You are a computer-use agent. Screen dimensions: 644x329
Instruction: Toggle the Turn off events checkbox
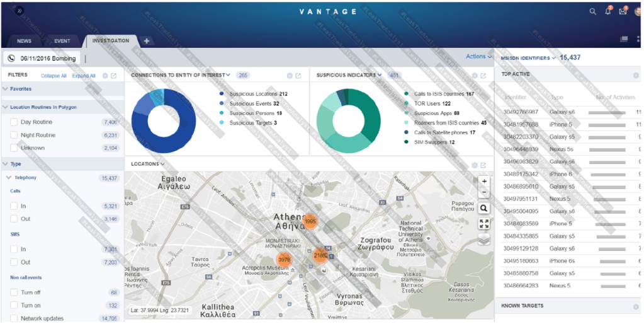14,293
